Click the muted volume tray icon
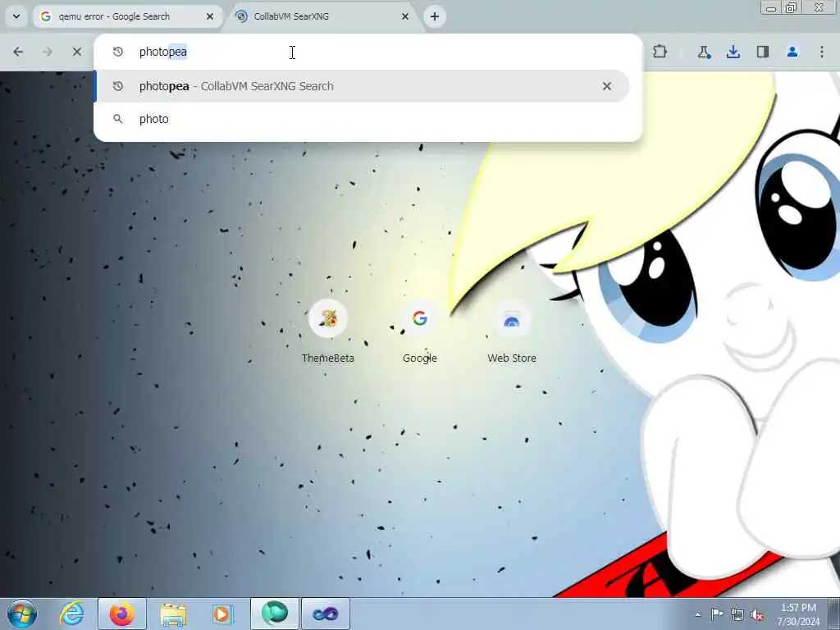The width and height of the screenshot is (840, 630). pos(757,614)
